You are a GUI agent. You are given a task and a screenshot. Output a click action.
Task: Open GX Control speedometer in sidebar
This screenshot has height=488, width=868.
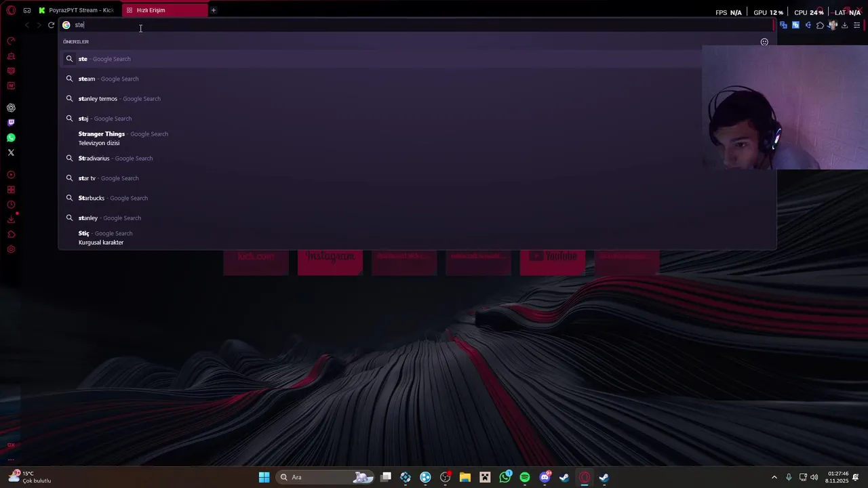point(11,41)
